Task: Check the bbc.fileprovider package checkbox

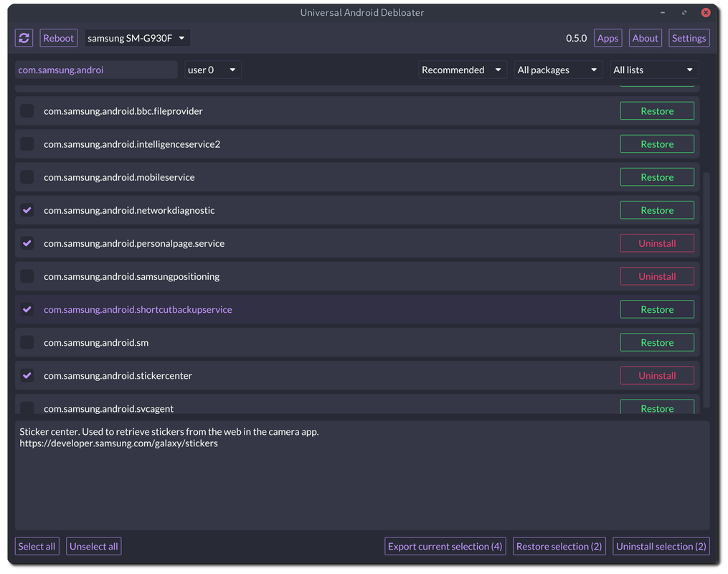Action: (27, 111)
